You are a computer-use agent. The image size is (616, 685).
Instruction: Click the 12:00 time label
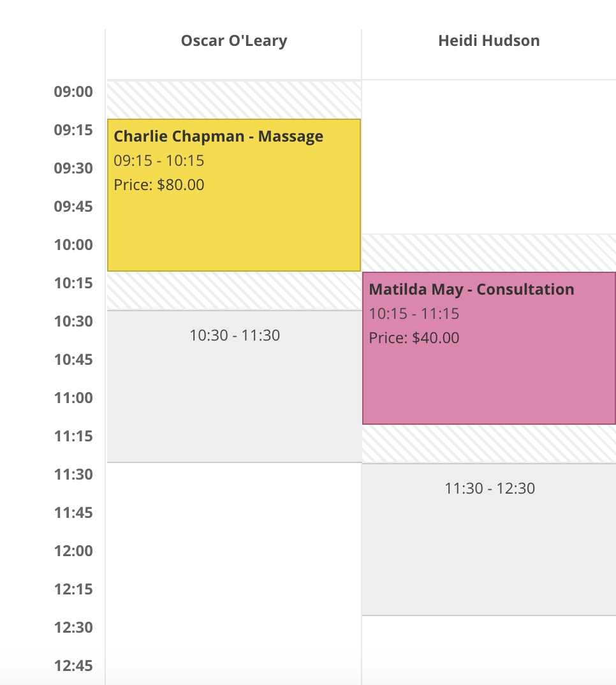[73, 551]
